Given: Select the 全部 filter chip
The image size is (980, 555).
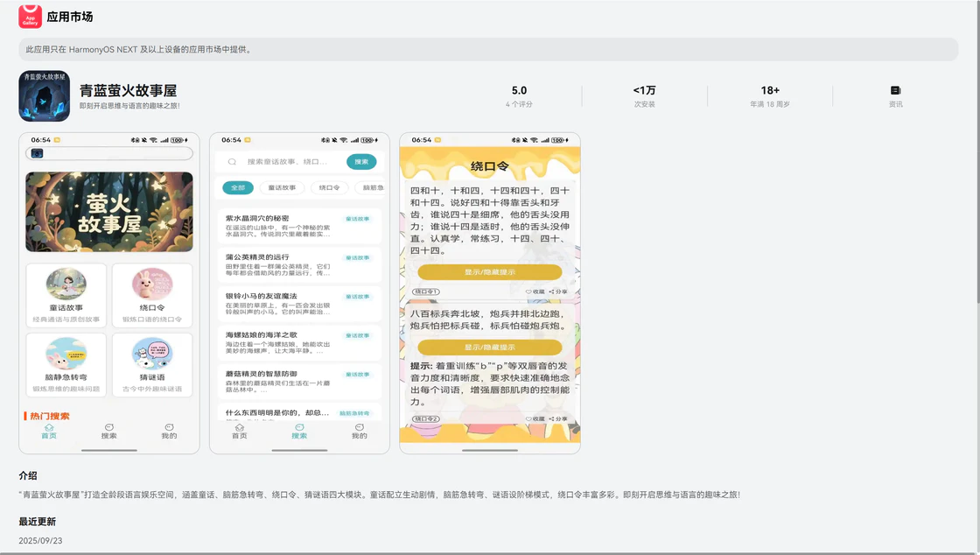Looking at the screenshot, I should point(238,187).
